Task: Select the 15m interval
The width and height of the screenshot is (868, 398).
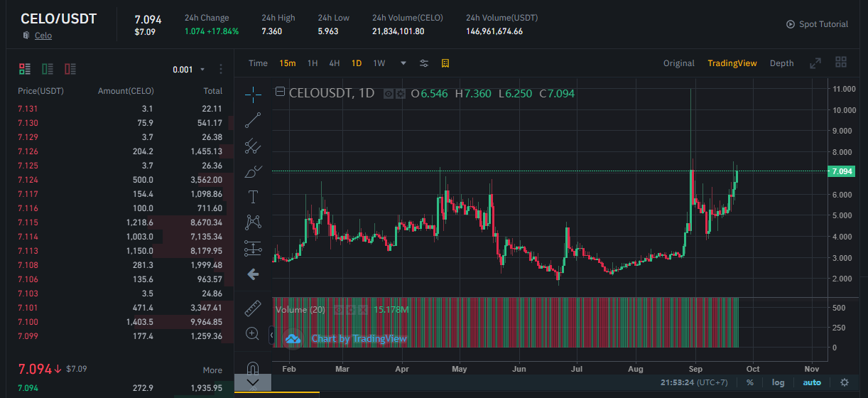Action: pos(287,63)
